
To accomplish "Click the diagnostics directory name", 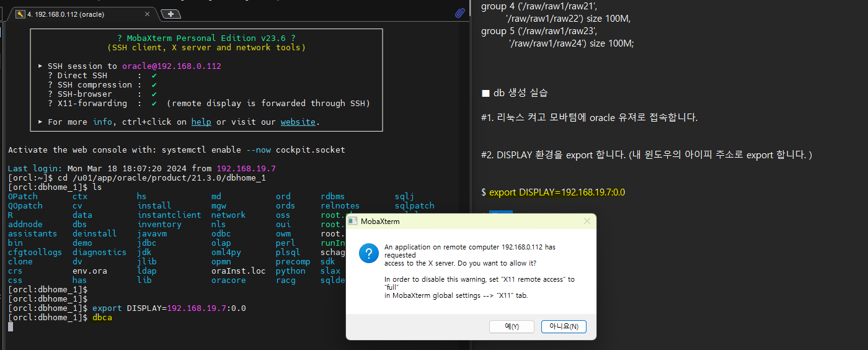I will coord(100,253).
